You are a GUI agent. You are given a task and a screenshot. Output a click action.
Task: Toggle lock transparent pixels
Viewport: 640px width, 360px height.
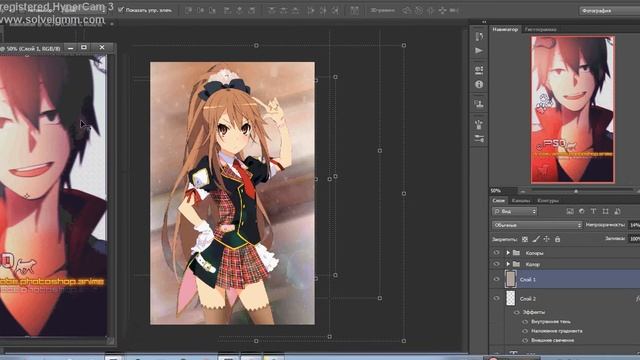pyautogui.click(x=525, y=239)
